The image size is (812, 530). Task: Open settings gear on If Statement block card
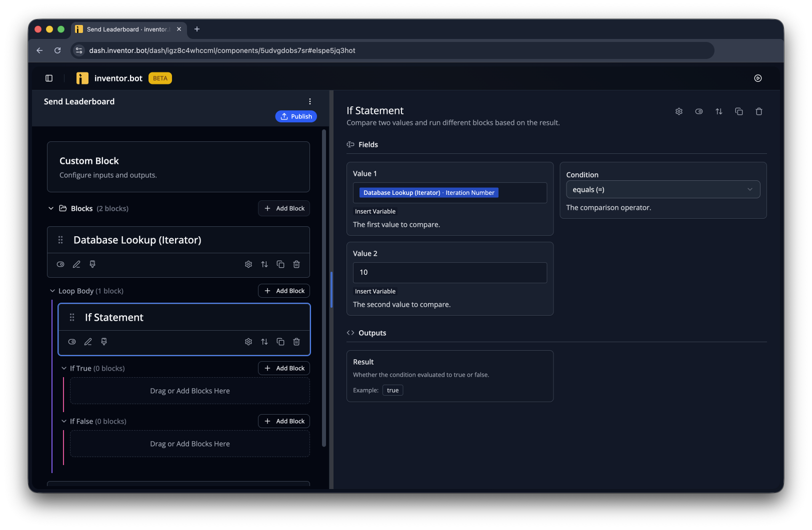coord(248,342)
